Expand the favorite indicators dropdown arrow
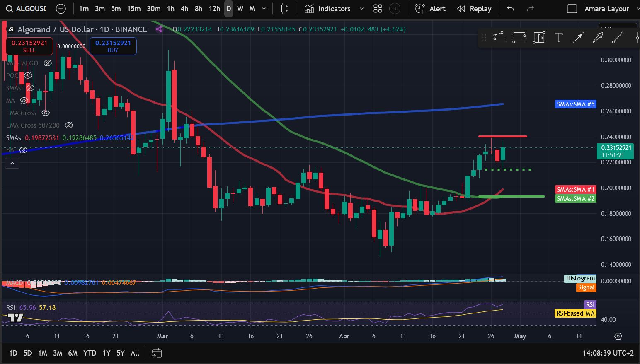The image size is (640, 364). (361, 9)
